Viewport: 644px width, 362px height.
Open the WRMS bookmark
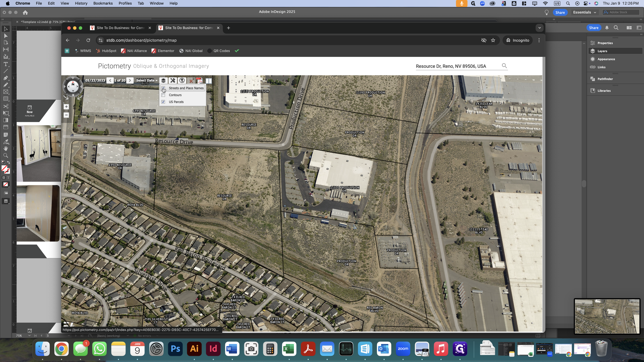coord(83,51)
